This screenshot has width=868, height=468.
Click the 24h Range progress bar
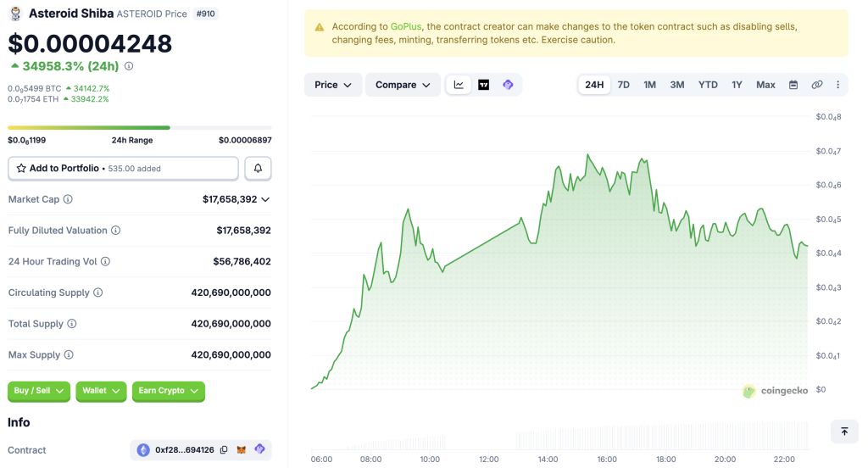point(140,128)
